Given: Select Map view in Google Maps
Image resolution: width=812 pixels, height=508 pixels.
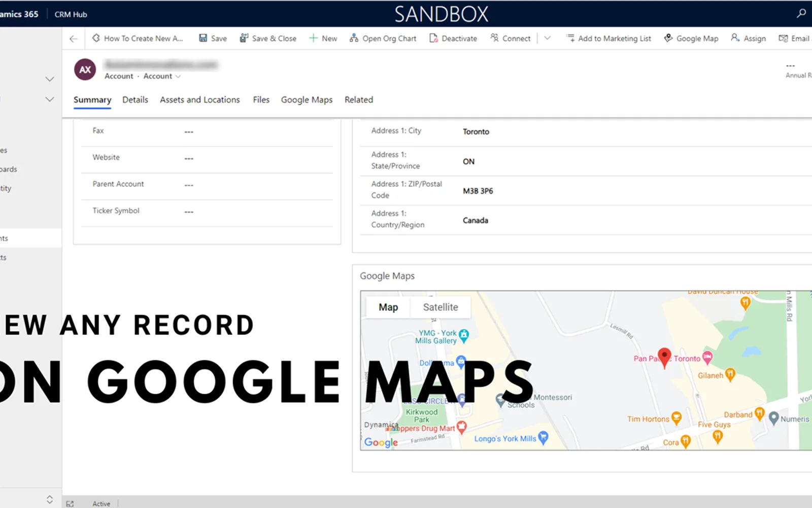Looking at the screenshot, I should pyautogui.click(x=388, y=307).
